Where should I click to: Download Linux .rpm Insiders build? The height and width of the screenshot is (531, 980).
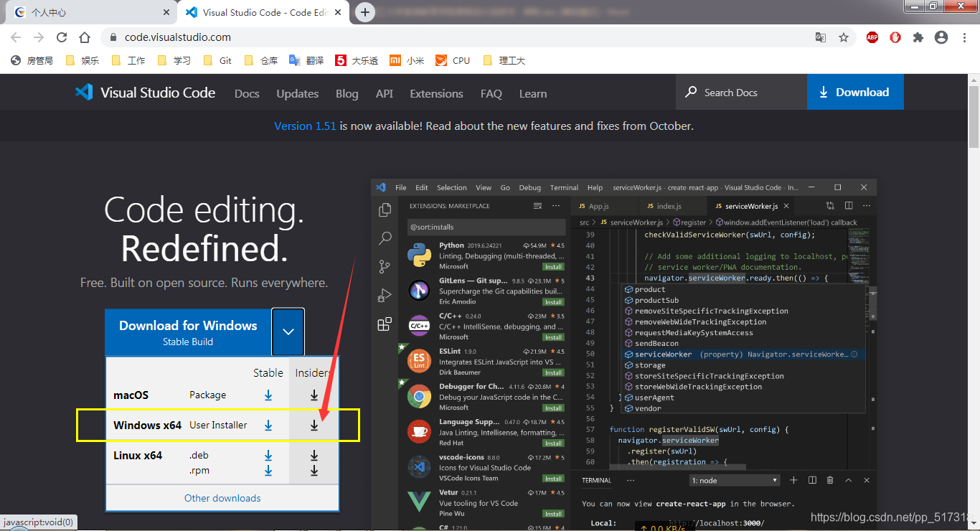pos(314,471)
